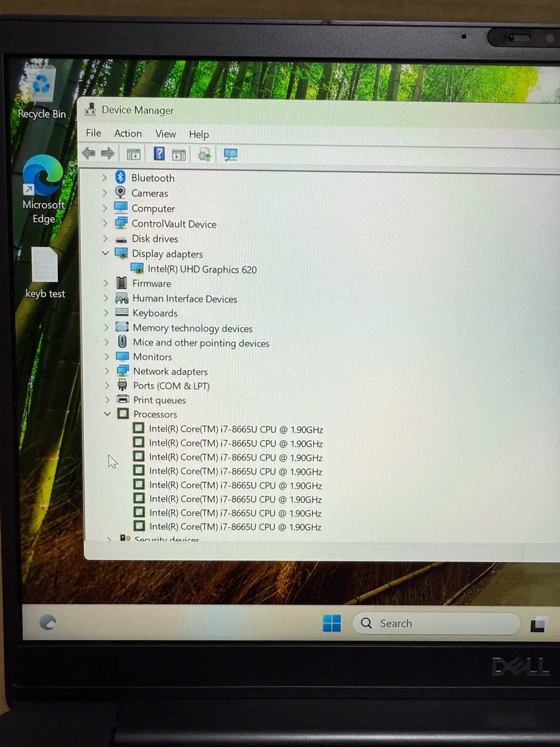Select the Cameras label
This screenshot has height=747, width=560.
(150, 193)
